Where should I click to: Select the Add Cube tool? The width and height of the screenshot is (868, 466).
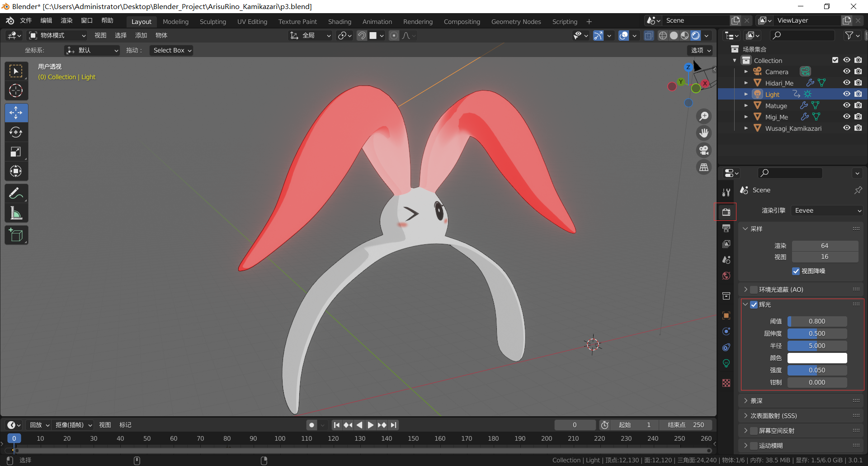pos(16,235)
